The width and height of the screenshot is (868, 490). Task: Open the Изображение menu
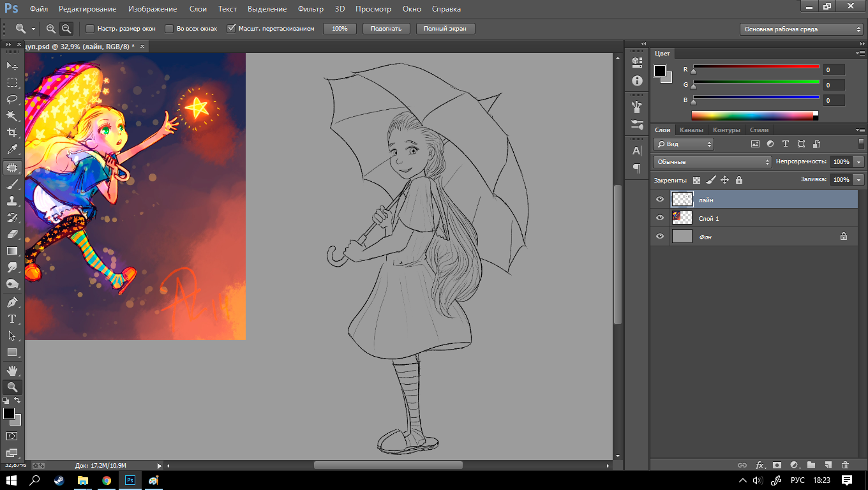pos(153,9)
